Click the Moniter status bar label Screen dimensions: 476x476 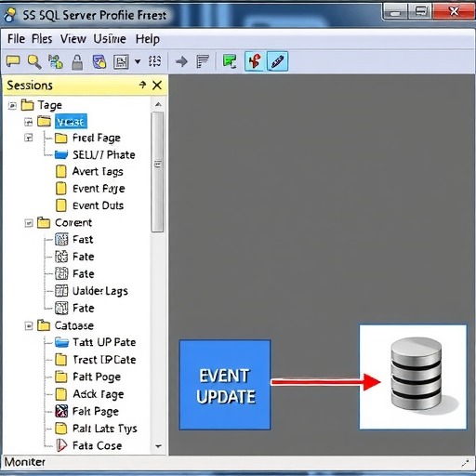(25, 462)
